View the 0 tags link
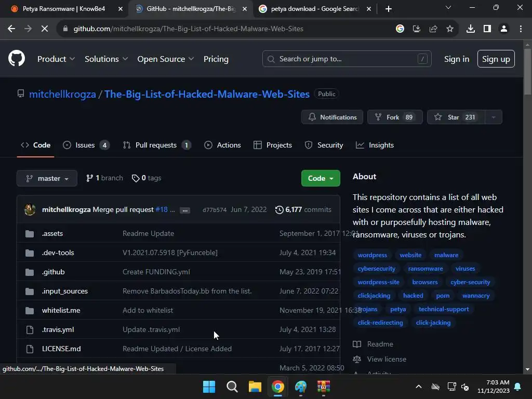 (147, 178)
